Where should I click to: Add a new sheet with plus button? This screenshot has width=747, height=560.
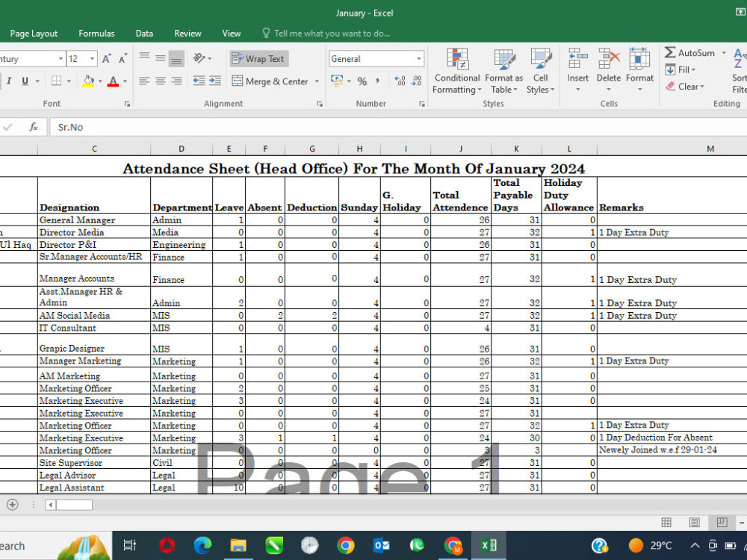coord(13,504)
